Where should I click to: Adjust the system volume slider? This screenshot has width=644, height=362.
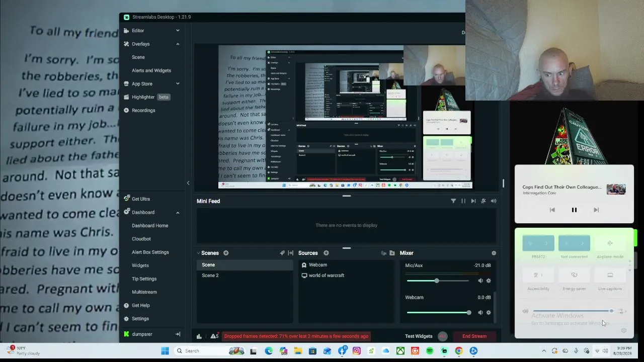573,311
